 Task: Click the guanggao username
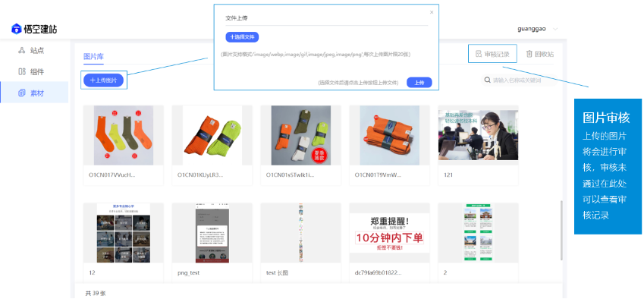tap(532, 29)
